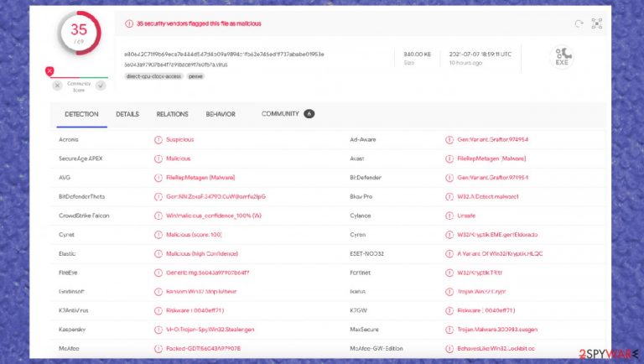Click the peexe tag

(x=195, y=76)
